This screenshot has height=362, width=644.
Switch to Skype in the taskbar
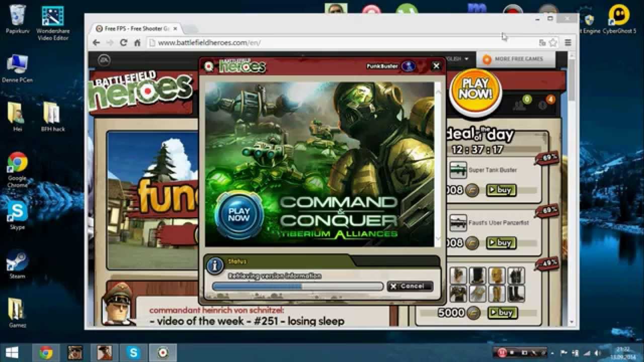pyautogui.click(x=133, y=352)
